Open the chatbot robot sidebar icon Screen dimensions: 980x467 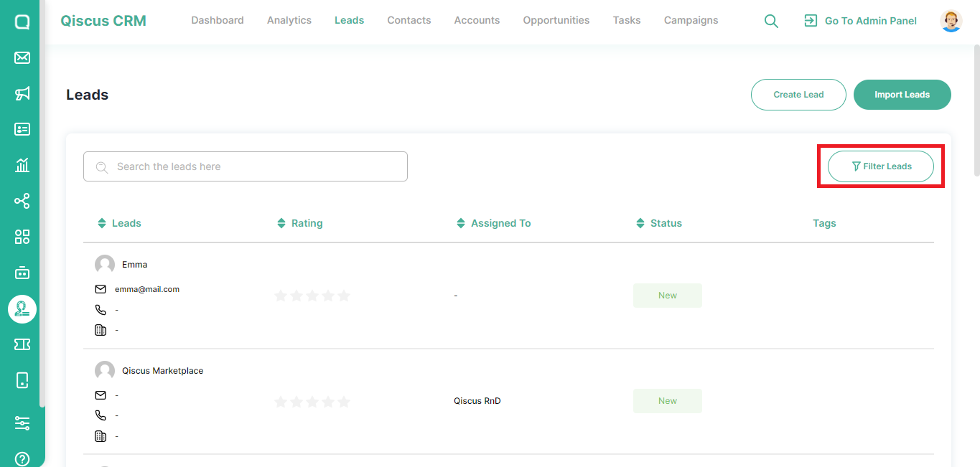click(22, 273)
